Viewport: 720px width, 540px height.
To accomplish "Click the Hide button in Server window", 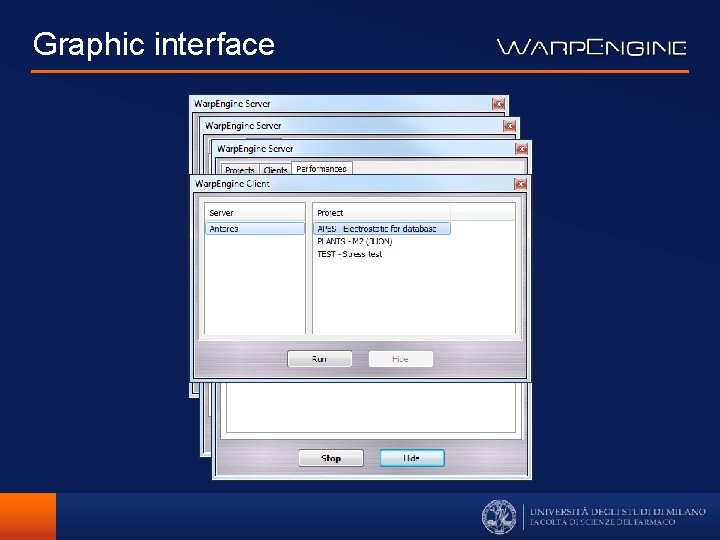I will click(412, 458).
